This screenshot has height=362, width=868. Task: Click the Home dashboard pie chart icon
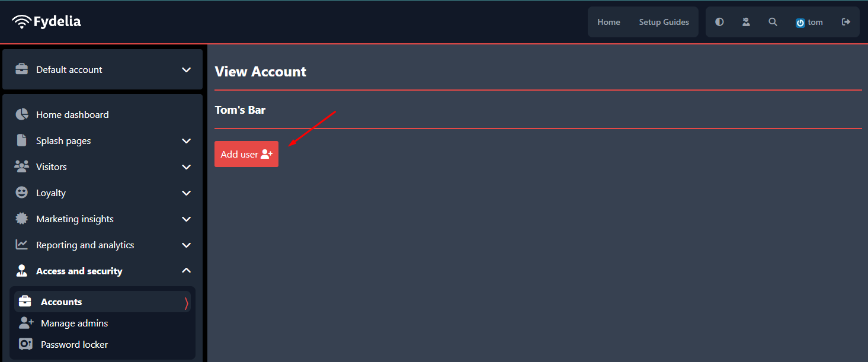pos(22,114)
